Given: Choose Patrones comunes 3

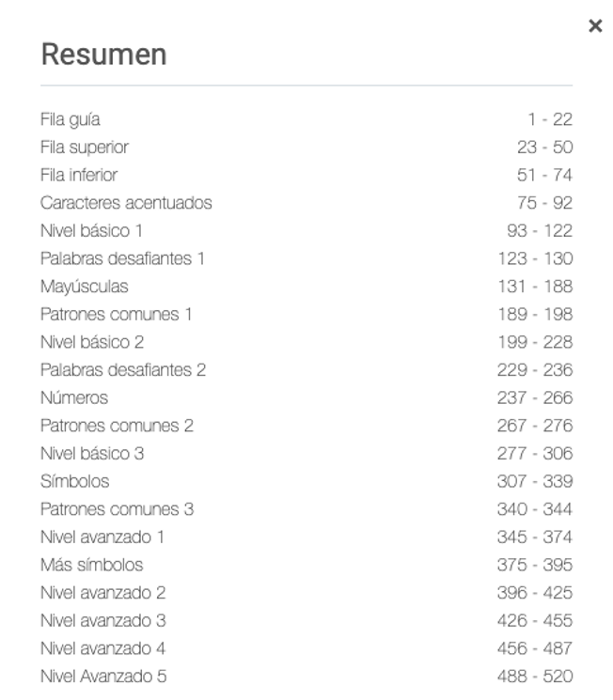Looking at the screenshot, I should point(117,509).
